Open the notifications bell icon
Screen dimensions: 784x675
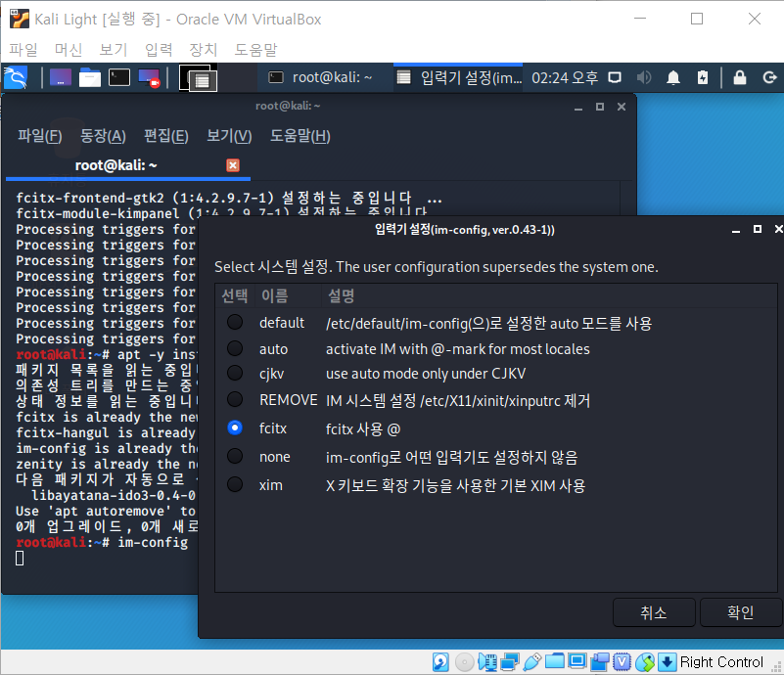673,77
